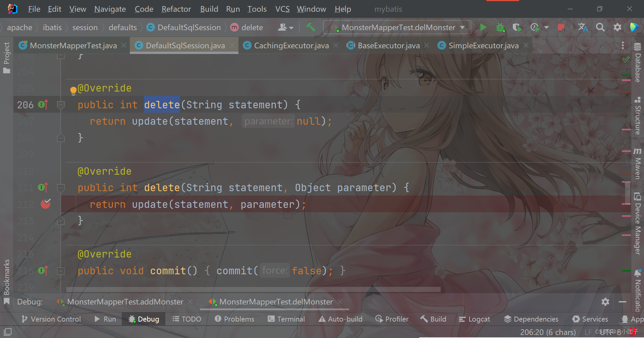Click the editor horizontal scrollbar
Screen dimensions: 644x338
253,289
